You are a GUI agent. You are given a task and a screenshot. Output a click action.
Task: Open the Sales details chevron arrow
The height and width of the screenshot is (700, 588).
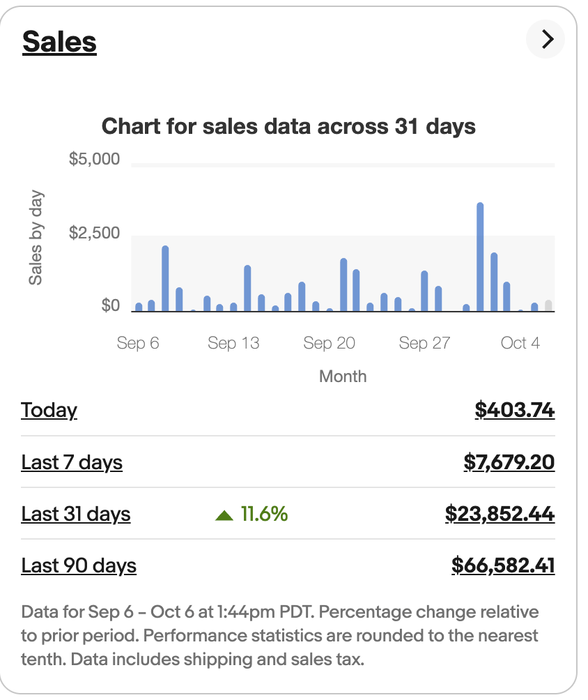546,40
